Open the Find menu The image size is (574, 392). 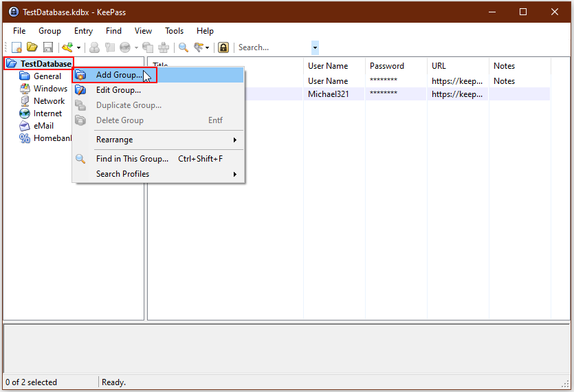[x=113, y=31]
